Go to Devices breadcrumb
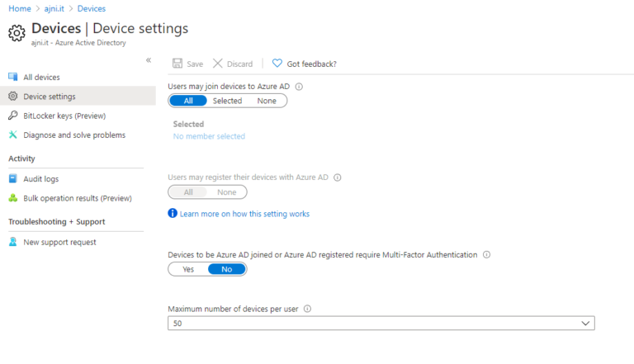Image resolution: width=634 pixels, height=364 pixels. coord(92,8)
